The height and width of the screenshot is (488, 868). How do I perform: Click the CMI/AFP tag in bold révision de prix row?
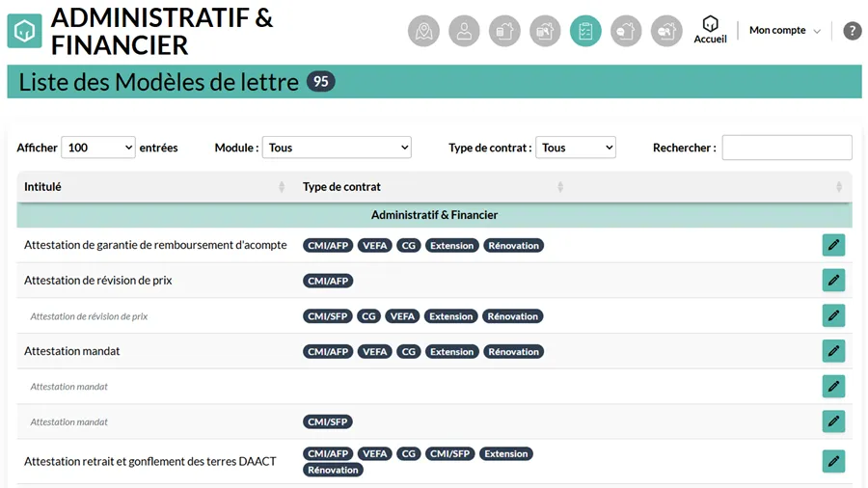tap(328, 281)
